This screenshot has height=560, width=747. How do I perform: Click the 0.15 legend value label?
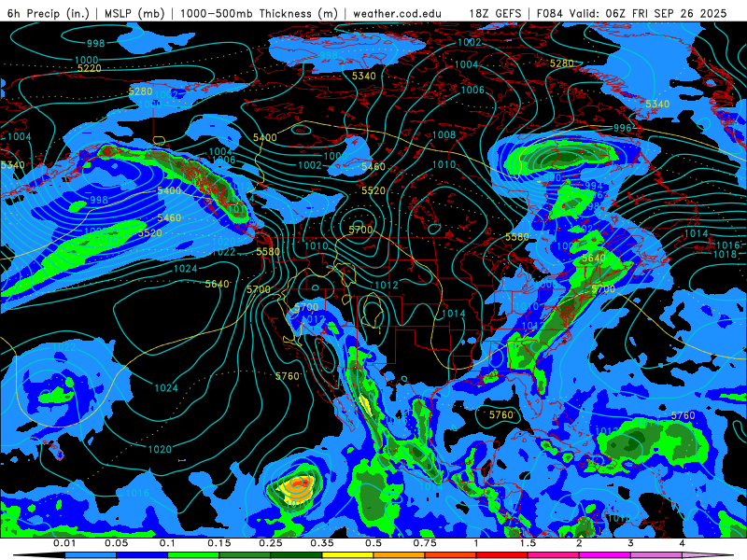219,543
